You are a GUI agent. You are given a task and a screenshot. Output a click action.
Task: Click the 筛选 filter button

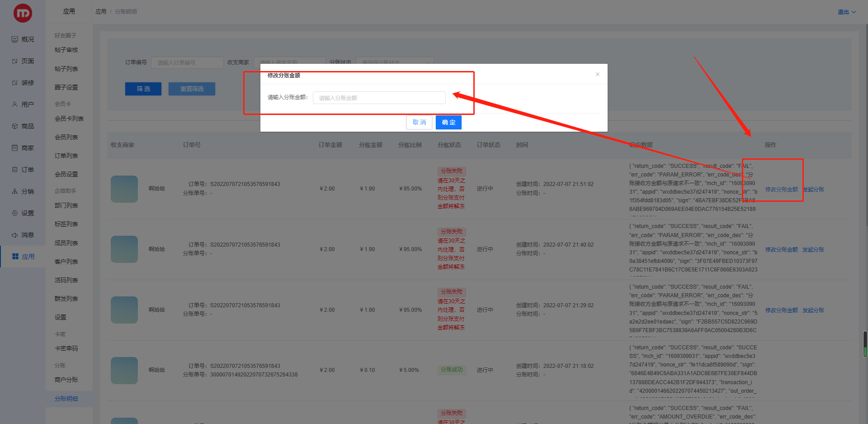[143, 89]
